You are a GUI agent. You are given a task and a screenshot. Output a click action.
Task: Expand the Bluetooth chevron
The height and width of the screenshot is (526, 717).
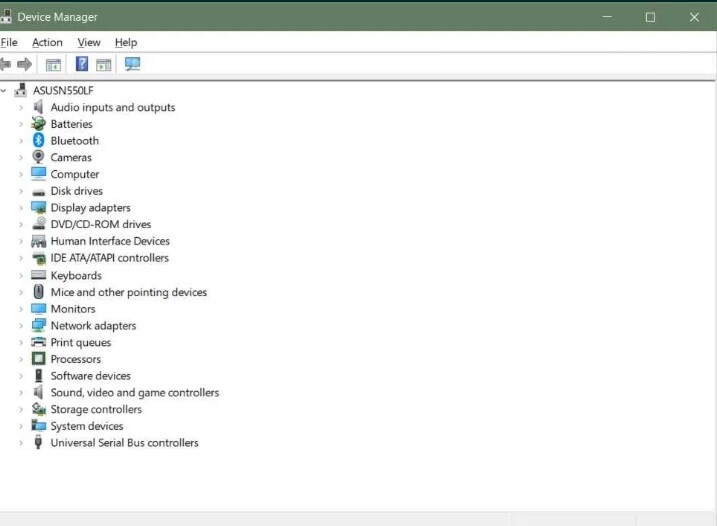click(x=21, y=141)
